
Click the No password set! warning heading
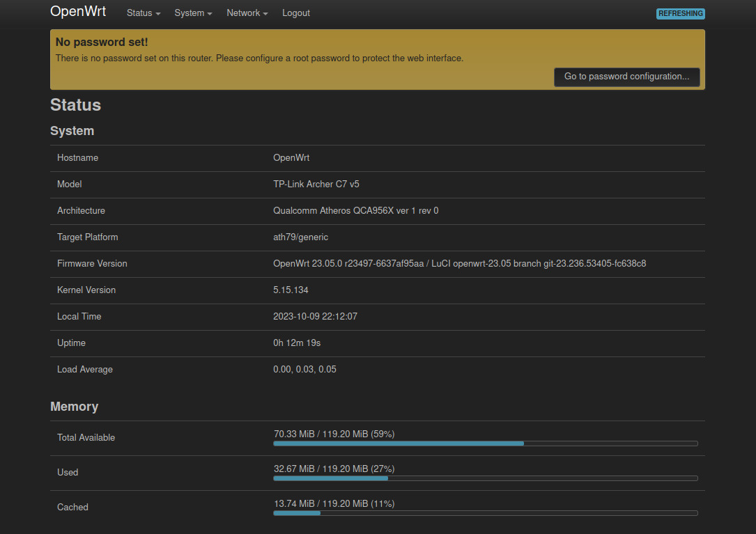pos(102,42)
